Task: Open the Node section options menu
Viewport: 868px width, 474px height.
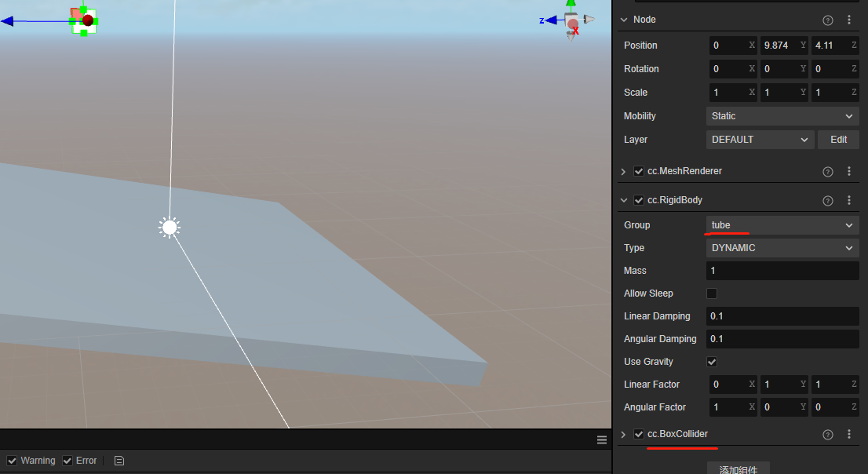Action: 849,20
